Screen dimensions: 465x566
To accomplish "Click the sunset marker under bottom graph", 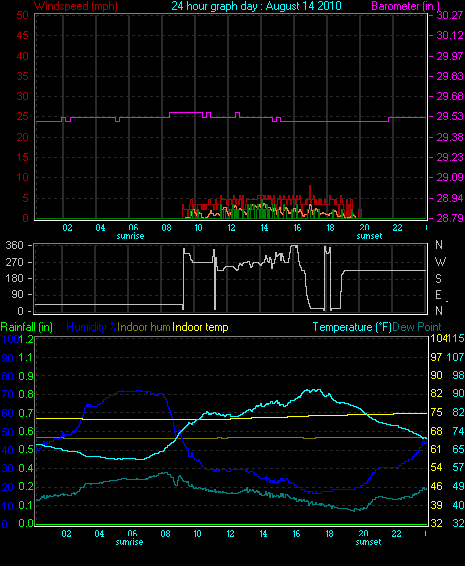I will click(368, 542).
